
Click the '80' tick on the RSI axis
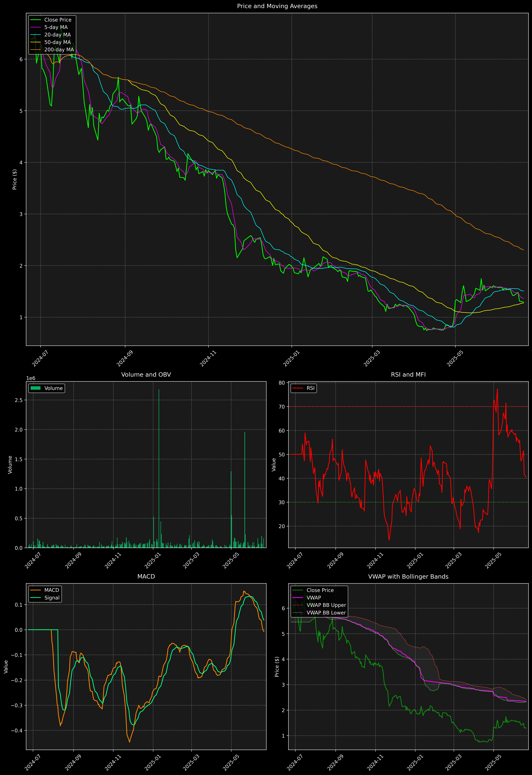pyautogui.click(x=282, y=383)
